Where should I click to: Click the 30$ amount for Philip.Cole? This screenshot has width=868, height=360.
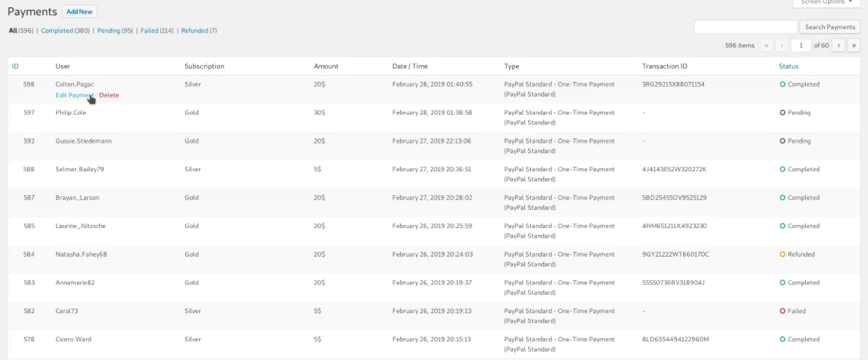pyautogui.click(x=319, y=113)
